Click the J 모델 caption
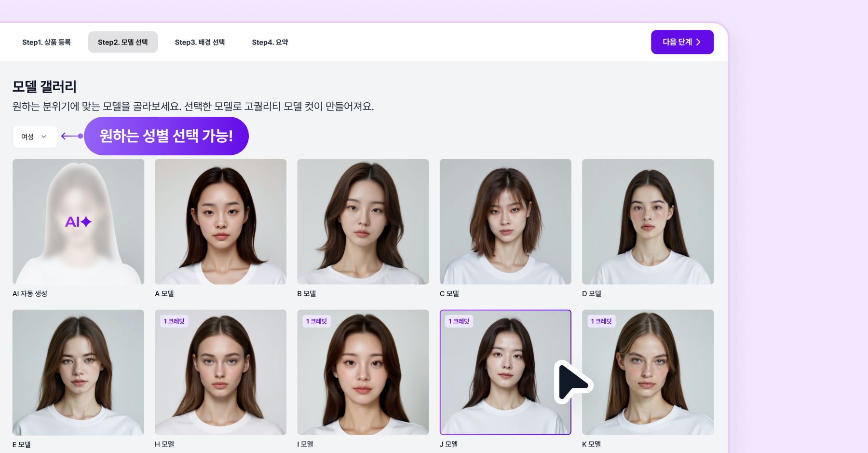The image size is (868, 453). (x=449, y=444)
